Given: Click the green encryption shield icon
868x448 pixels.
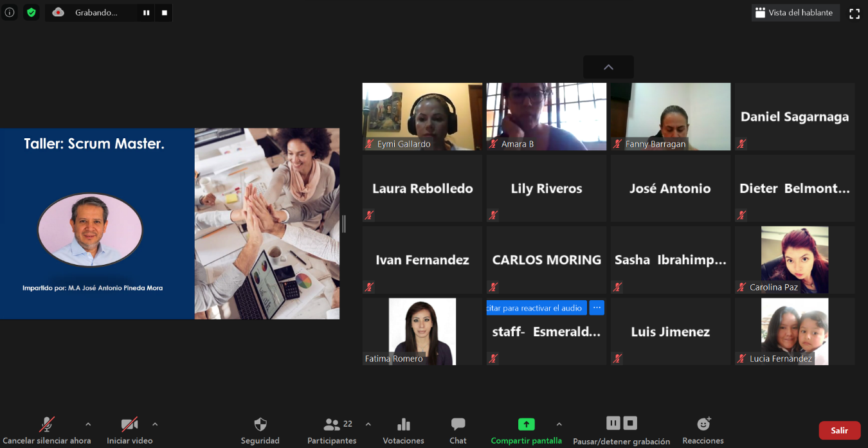Looking at the screenshot, I should click(x=32, y=12).
